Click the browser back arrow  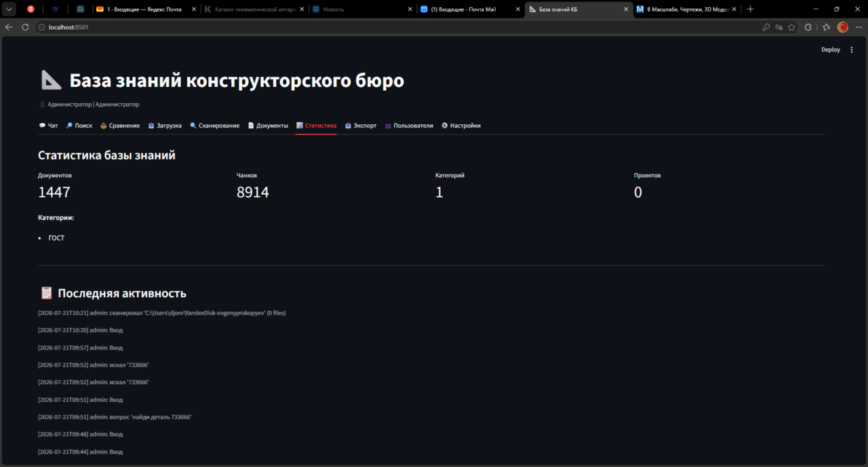[9, 27]
